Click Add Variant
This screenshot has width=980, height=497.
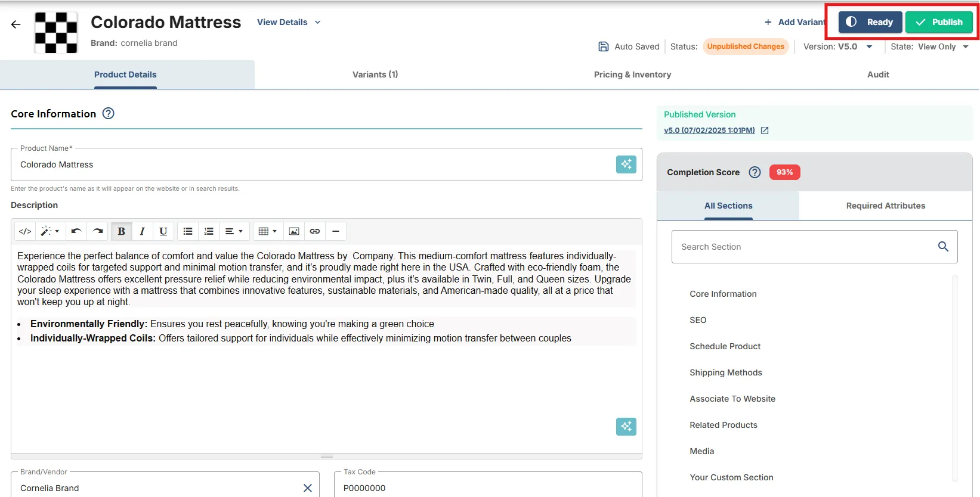[x=794, y=22]
